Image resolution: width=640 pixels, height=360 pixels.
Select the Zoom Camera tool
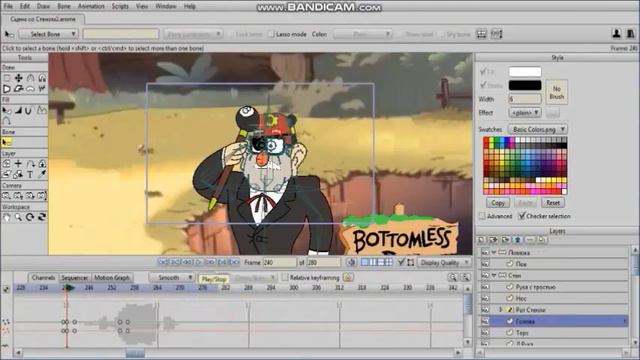coord(19,196)
